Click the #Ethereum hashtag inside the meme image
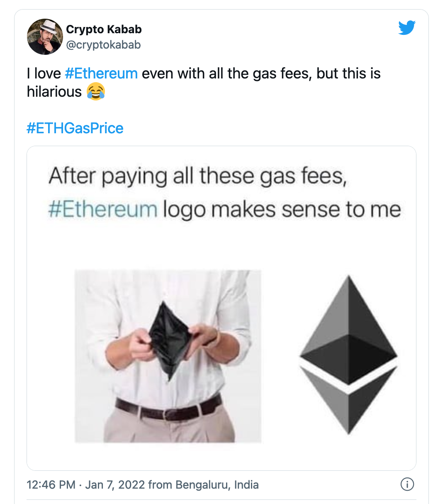 (103, 209)
